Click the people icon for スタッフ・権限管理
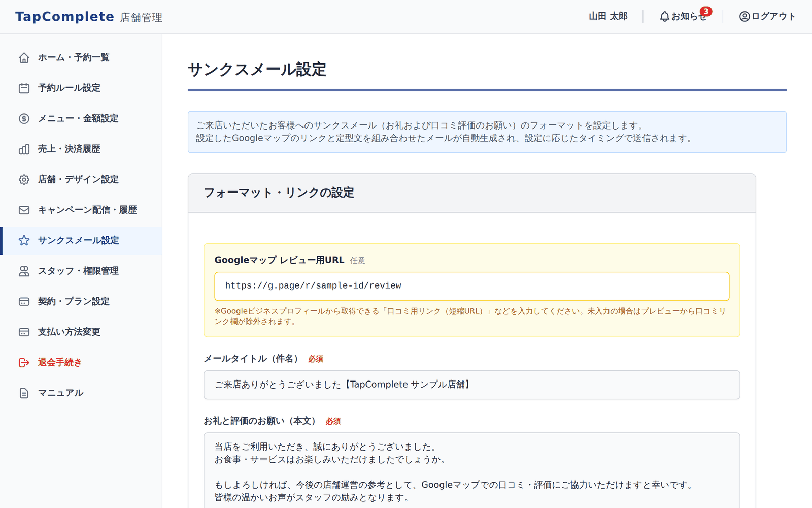 click(24, 271)
